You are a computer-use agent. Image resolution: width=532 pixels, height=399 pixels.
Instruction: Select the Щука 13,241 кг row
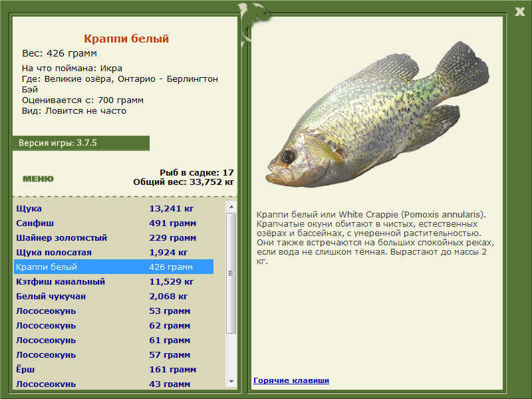point(114,208)
